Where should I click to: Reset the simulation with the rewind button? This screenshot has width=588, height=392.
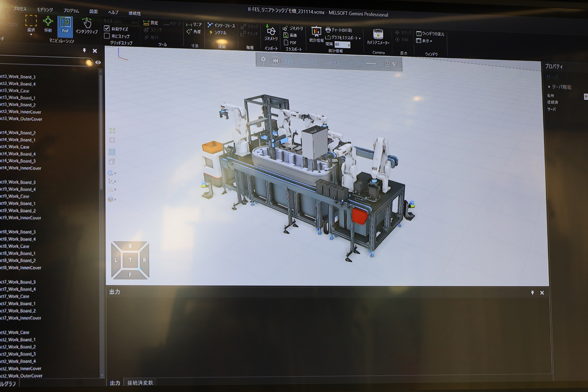[276, 61]
